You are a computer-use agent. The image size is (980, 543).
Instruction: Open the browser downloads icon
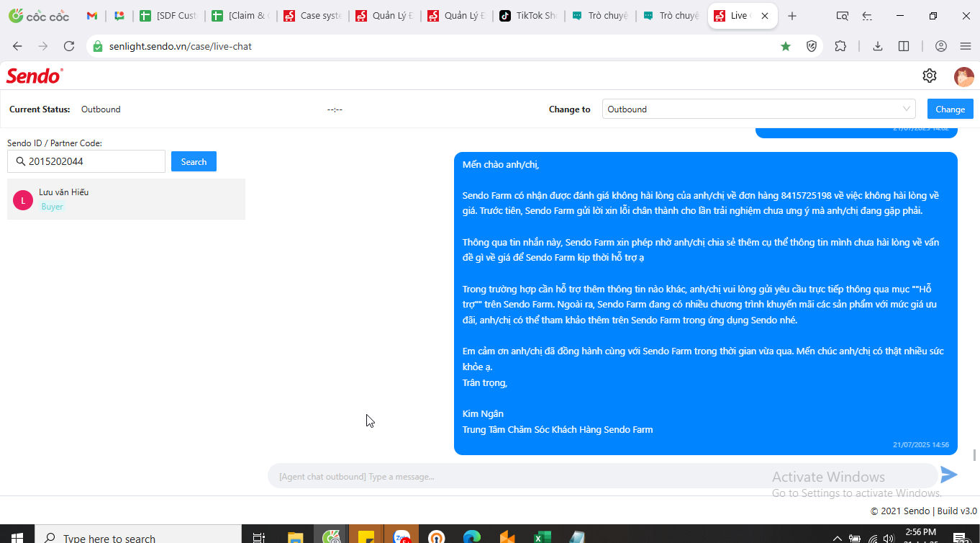coord(878,46)
